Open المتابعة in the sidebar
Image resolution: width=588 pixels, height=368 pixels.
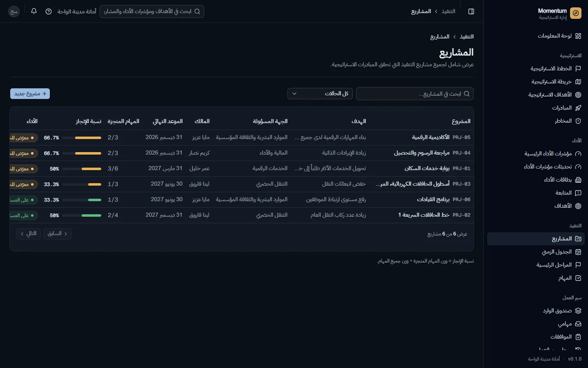pos(536,193)
